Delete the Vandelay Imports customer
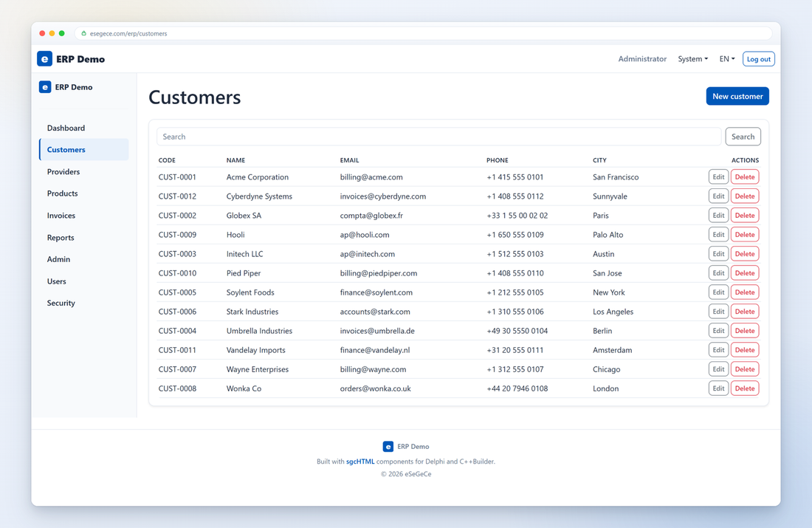 [x=745, y=349]
